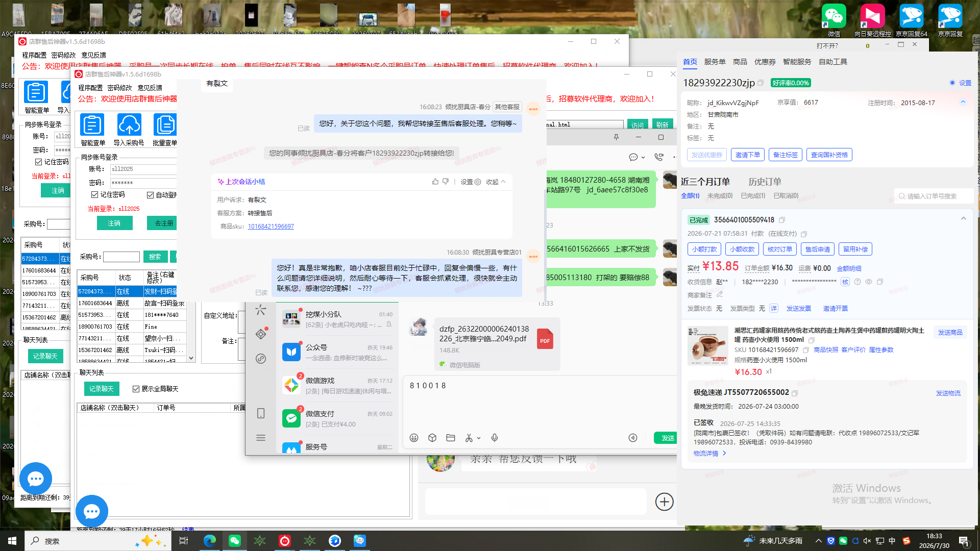Toggle the 自动登录 checkbox
Viewport: 980px width, 551px height.
click(151, 195)
